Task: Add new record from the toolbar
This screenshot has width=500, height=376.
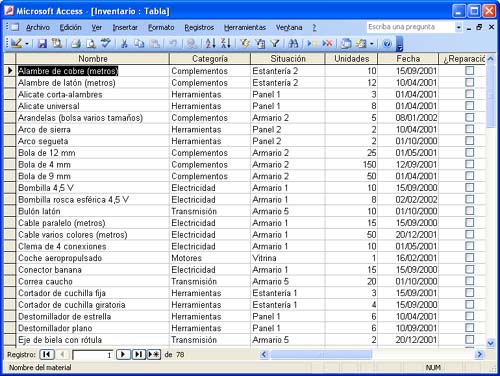Action: 312,43
